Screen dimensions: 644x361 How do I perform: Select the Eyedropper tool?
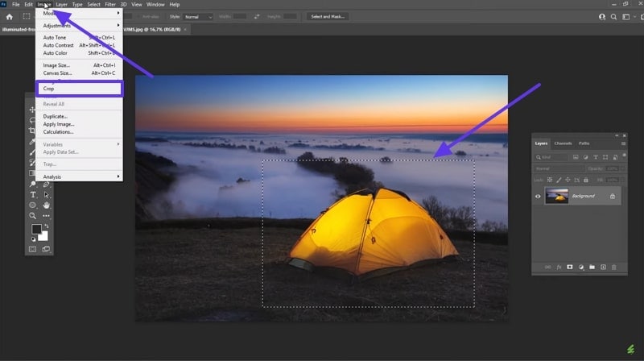pyautogui.click(x=32, y=142)
